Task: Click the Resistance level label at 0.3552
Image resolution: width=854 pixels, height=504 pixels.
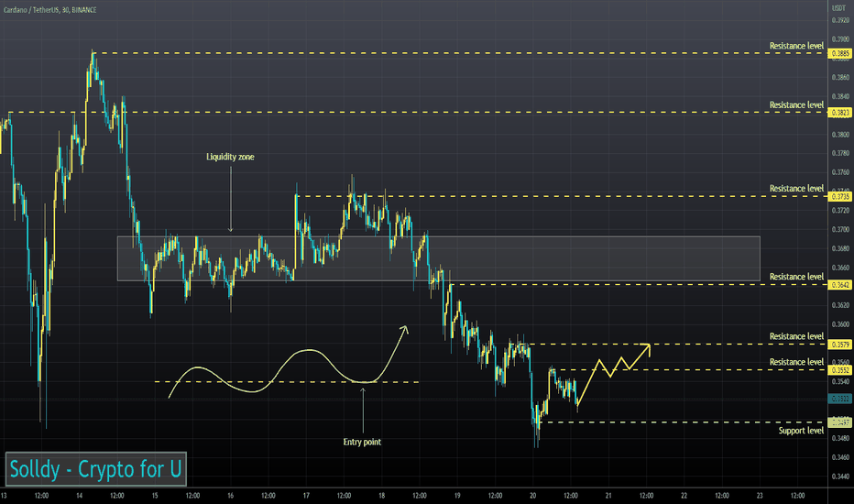Action: (x=796, y=362)
